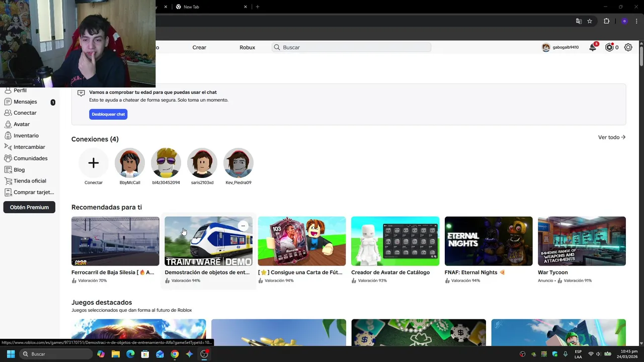The height and width of the screenshot is (362, 644).
Task: Open Microsoft Edge from the taskbar
Action: [130, 354]
